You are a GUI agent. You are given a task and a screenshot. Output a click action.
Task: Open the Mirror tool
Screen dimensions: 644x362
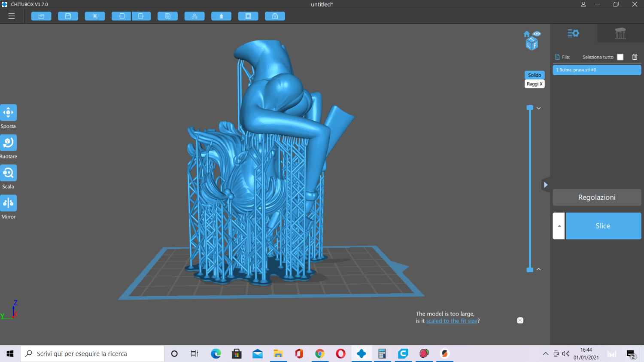[x=8, y=203]
